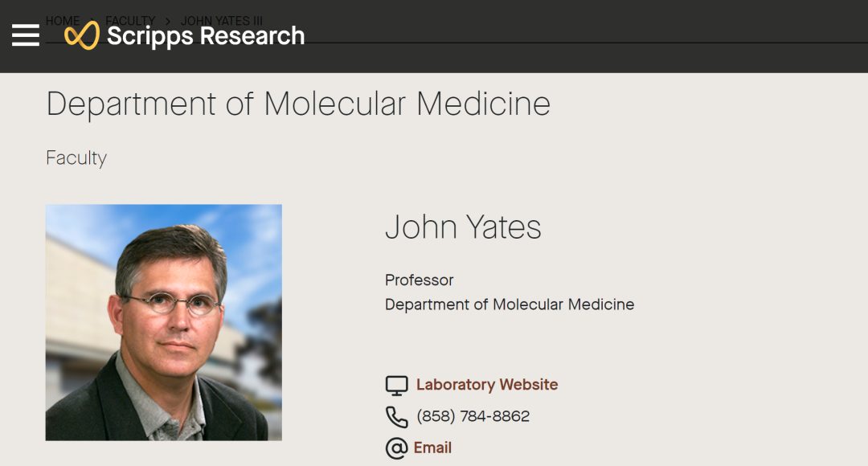The width and height of the screenshot is (868, 466).
Task: Click the Scripps Research infinity logo icon
Action: (x=81, y=35)
